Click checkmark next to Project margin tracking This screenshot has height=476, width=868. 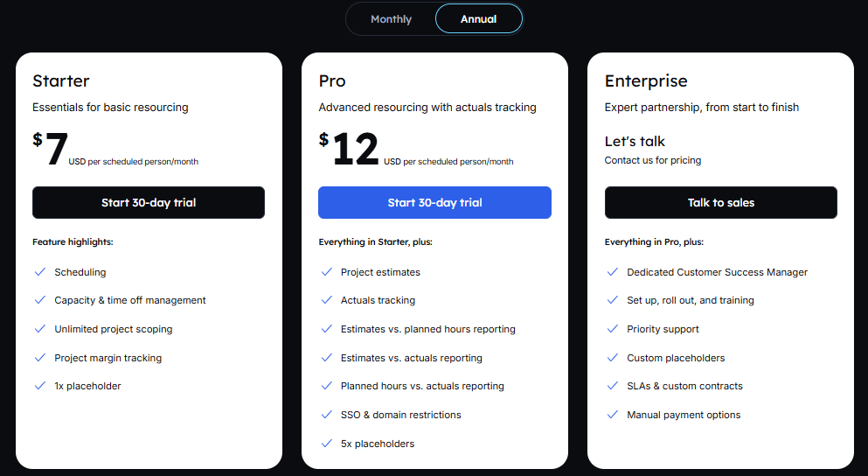pyautogui.click(x=39, y=358)
